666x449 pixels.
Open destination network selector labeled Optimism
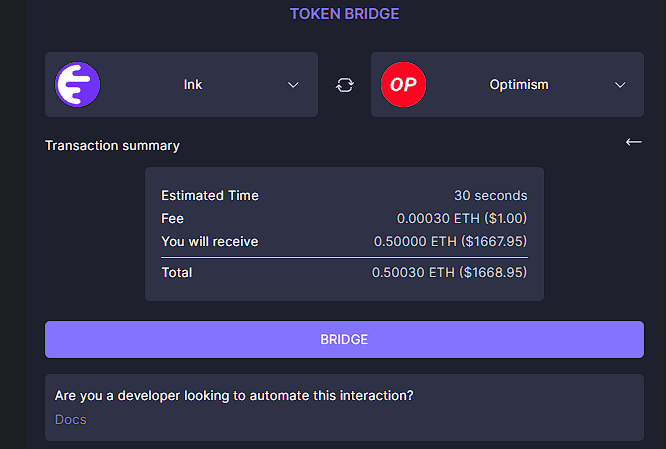[507, 85]
